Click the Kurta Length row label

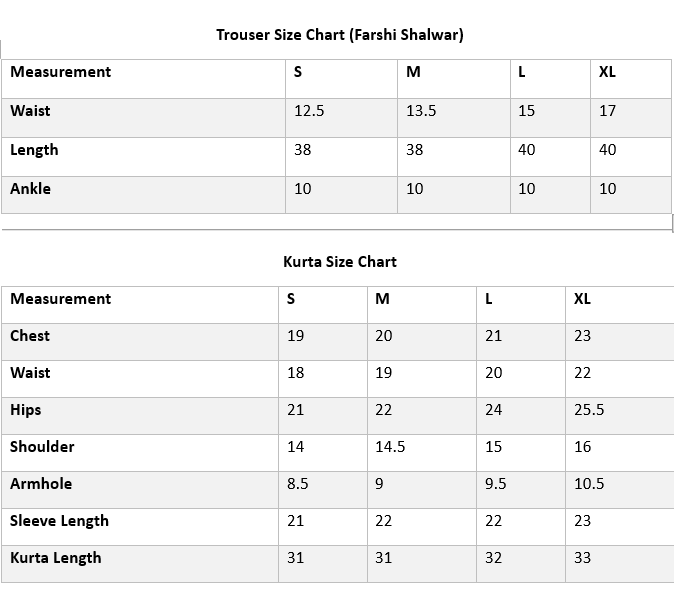pos(56,558)
